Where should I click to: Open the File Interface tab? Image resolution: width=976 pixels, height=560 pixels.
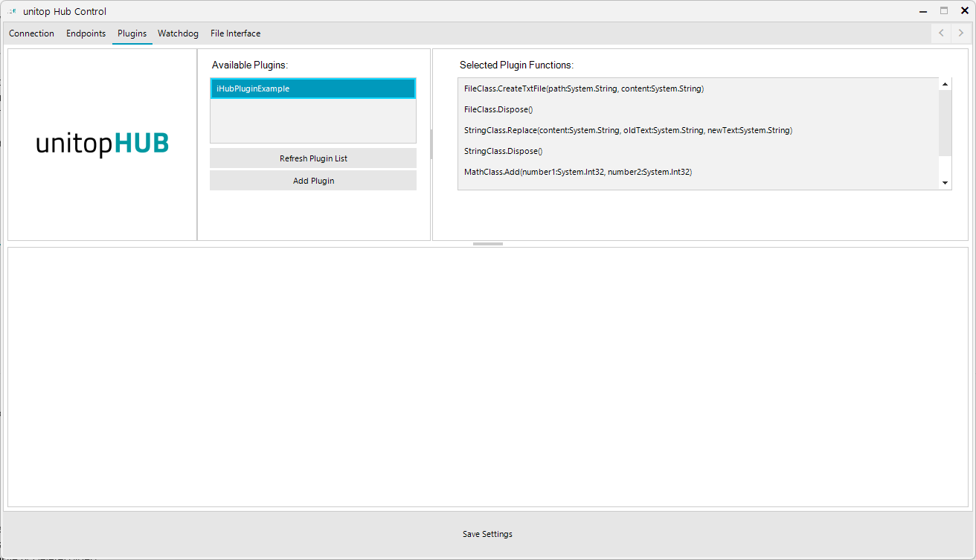point(235,33)
